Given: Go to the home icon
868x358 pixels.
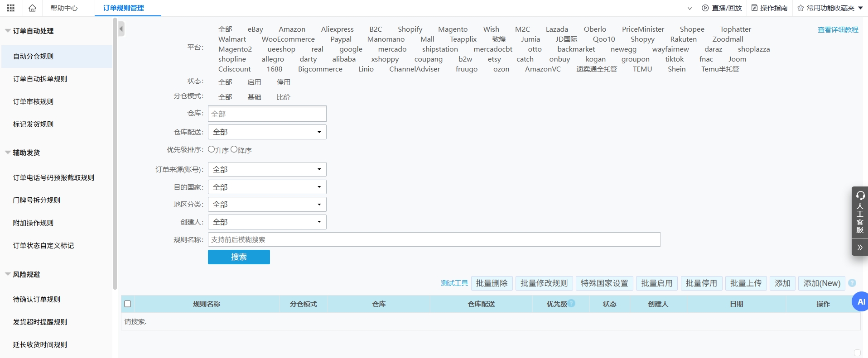Looking at the screenshot, I should (x=32, y=8).
